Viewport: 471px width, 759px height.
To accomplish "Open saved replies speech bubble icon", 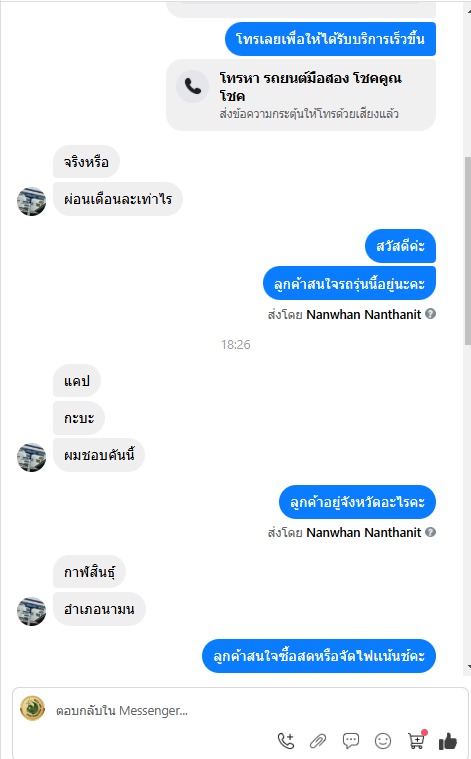I will [350, 741].
